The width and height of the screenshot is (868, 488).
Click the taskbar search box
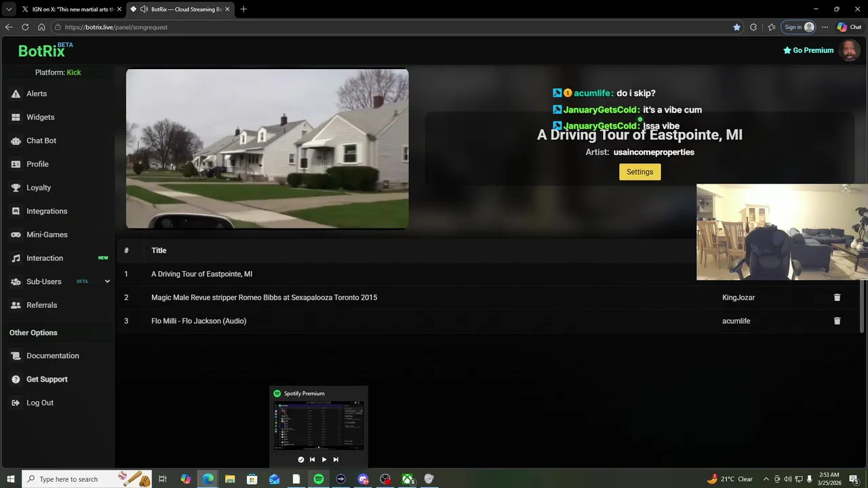click(x=86, y=479)
